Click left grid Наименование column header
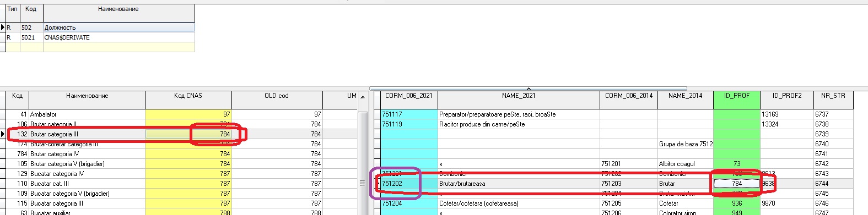 [x=87, y=100]
